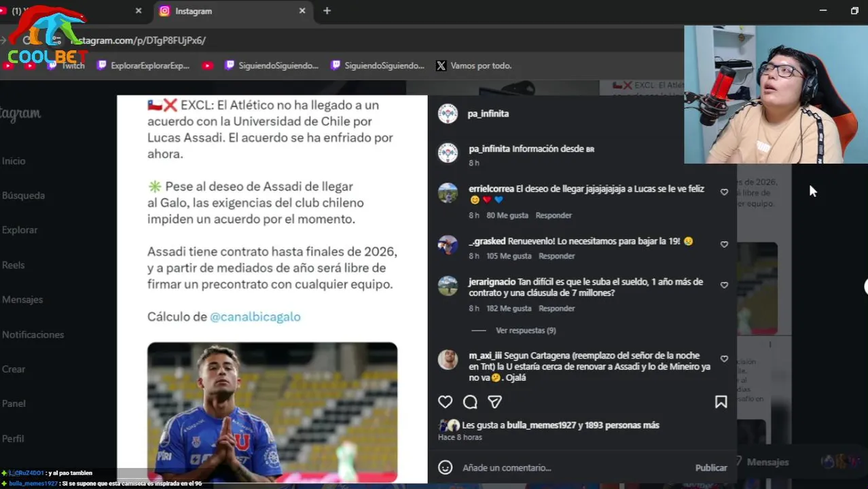Click Responder under errielcorrea's comment

554,215
